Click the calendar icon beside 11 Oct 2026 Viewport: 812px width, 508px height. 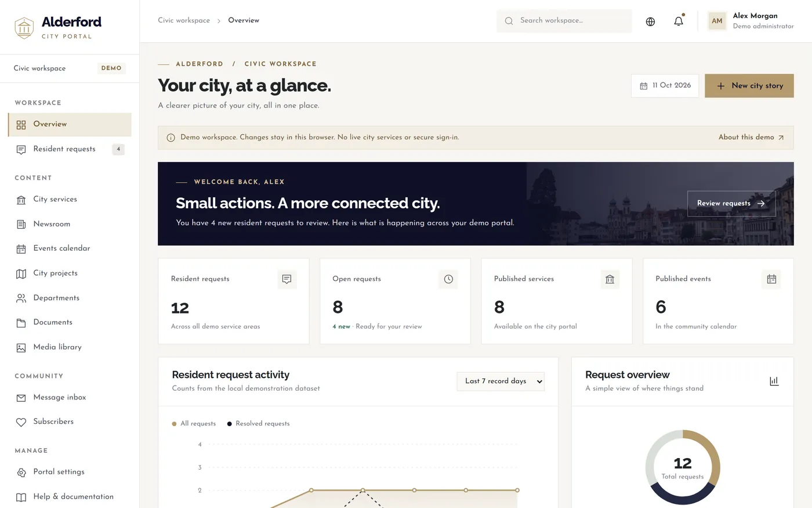[643, 86]
